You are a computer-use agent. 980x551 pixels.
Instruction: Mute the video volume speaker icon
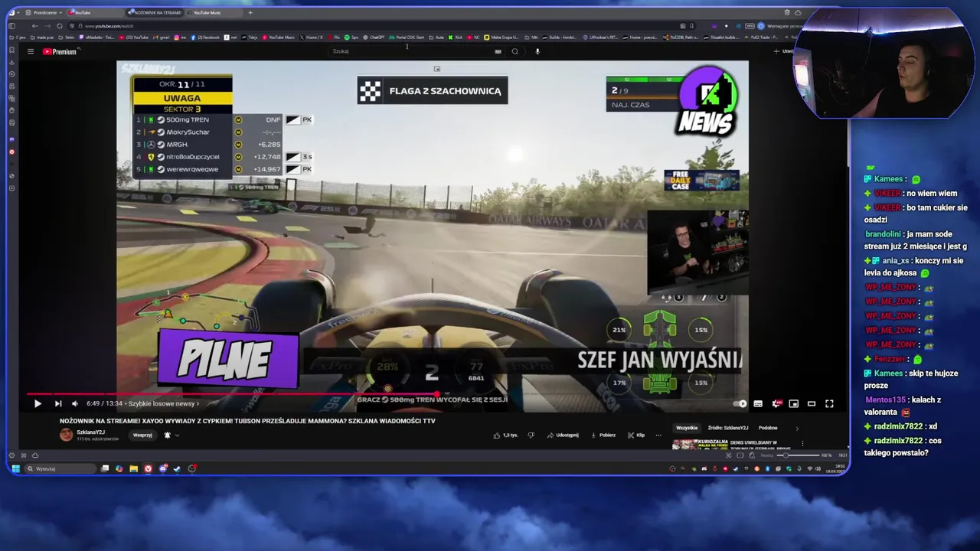pos(75,403)
